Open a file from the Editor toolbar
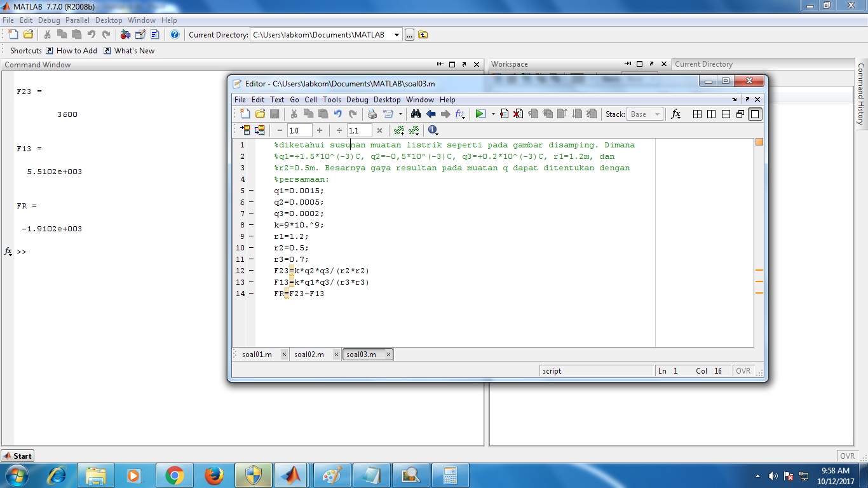Image resolution: width=868 pixels, height=488 pixels. click(260, 114)
